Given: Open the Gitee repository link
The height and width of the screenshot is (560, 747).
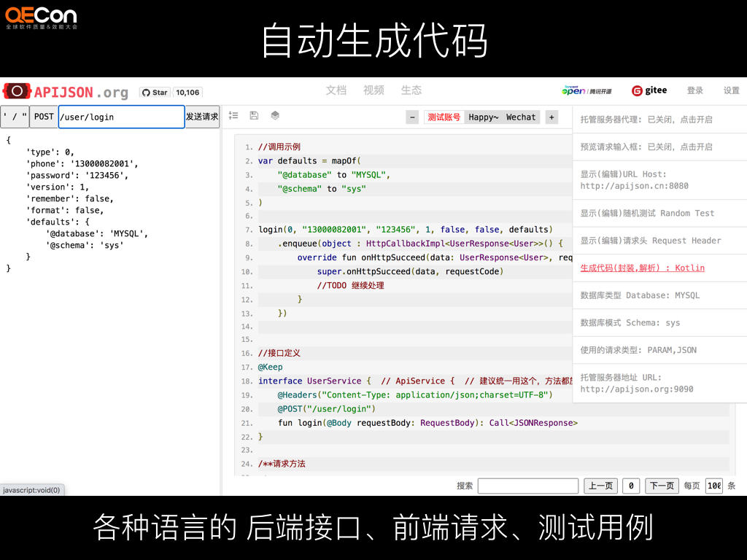Looking at the screenshot, I should coord(649,90).
